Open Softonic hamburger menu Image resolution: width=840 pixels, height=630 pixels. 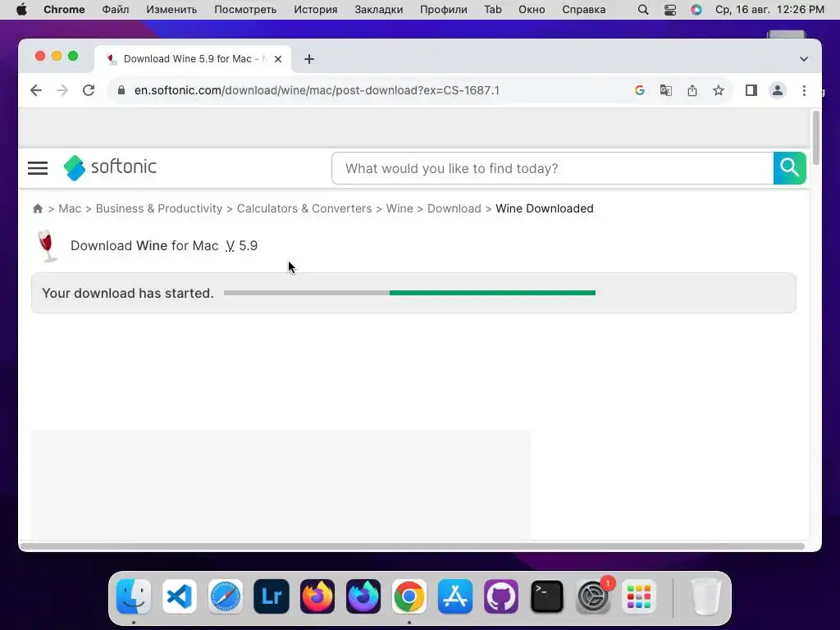point(38,168)
